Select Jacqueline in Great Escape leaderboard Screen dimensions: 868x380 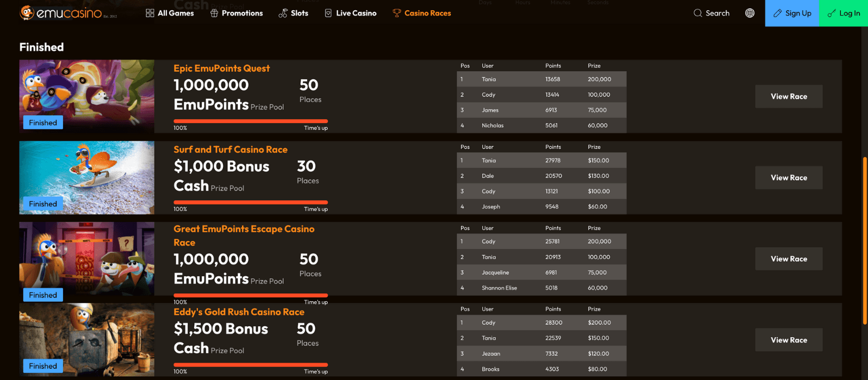[495, 273]
